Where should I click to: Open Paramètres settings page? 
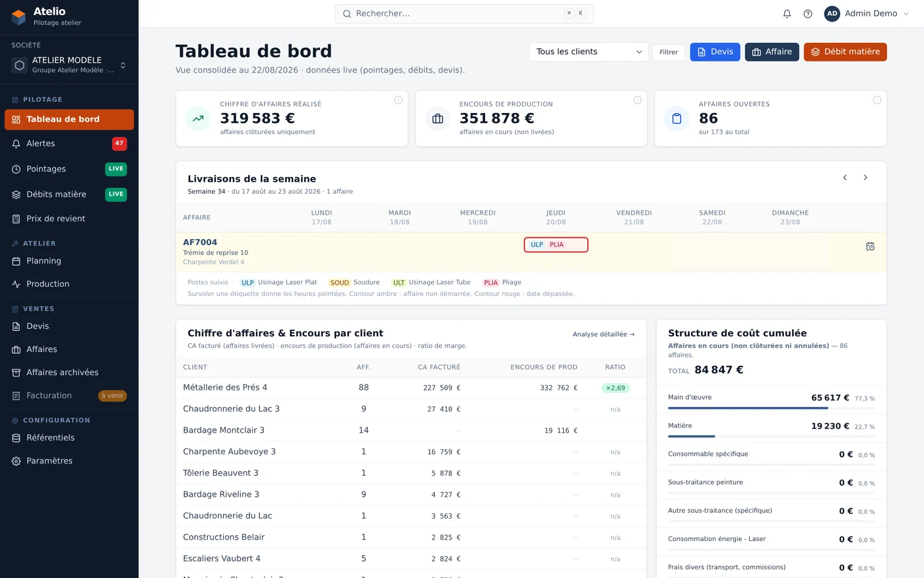pos(69,461)
